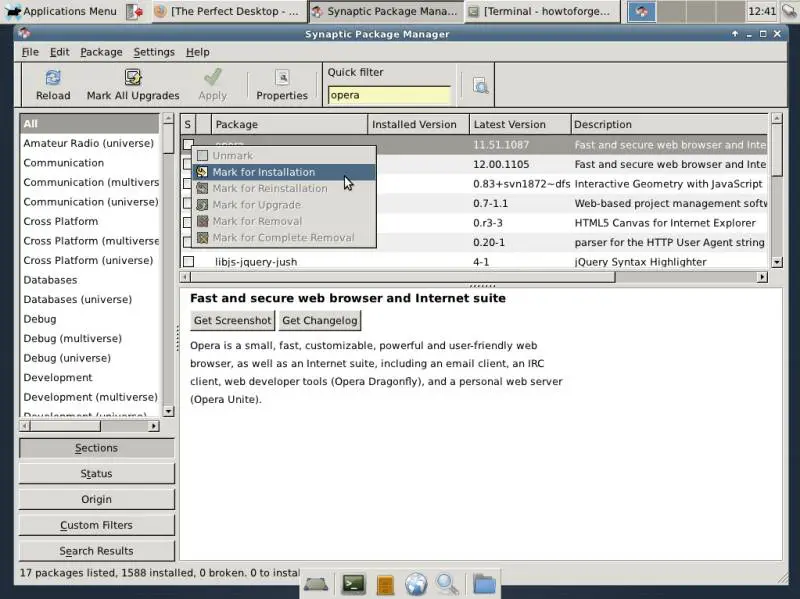The image size is (800, 599).
Task: Open the File menu
Action: point(30,52)
